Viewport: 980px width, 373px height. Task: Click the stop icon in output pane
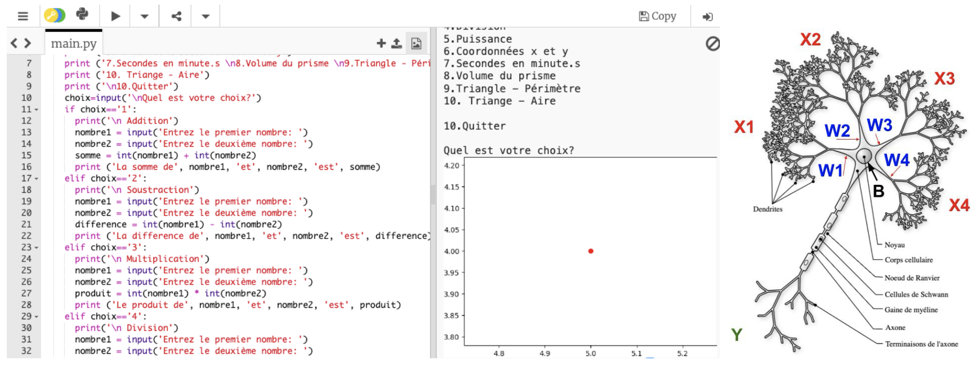coord(712,44)
